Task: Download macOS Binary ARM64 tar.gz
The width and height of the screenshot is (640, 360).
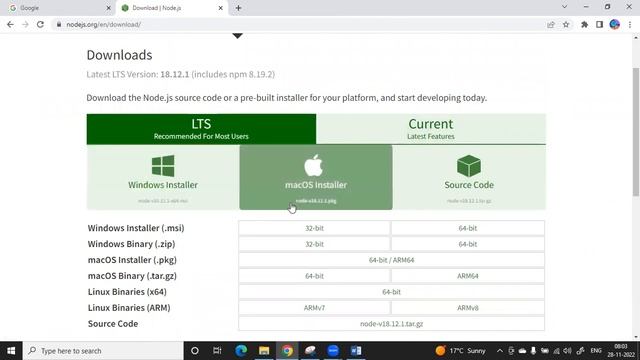Action: click(468, 276)
